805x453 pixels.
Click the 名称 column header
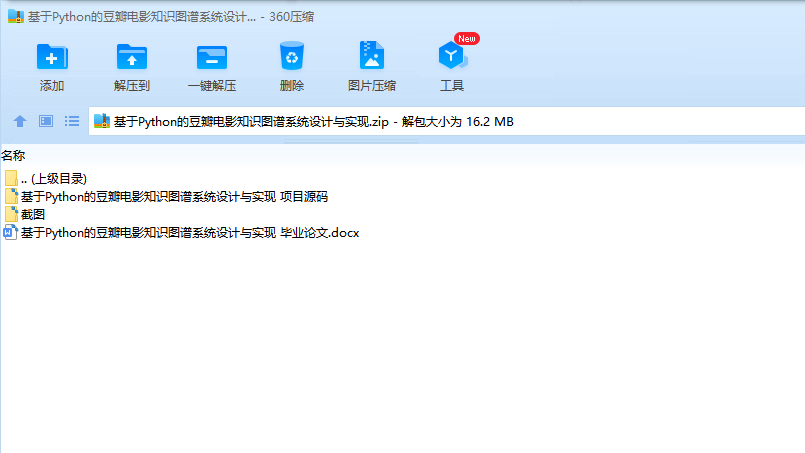[x=13, y=155]
